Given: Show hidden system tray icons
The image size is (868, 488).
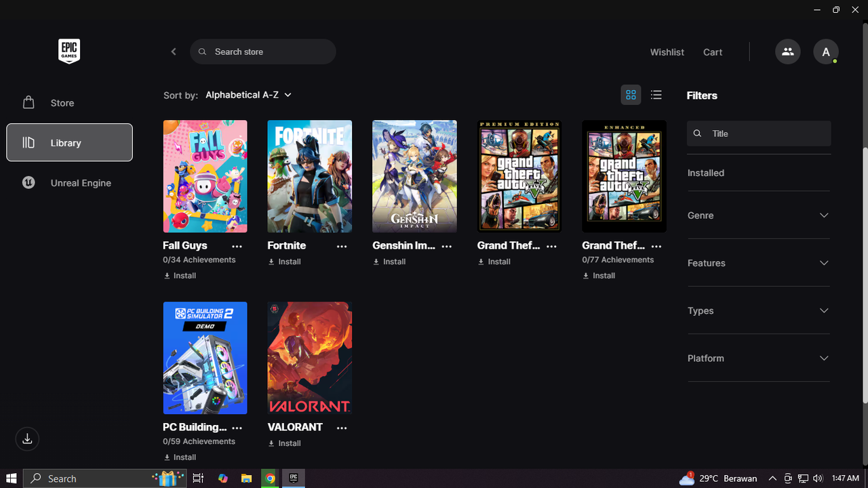Looking at the screenshot, I should [x=772, y=479].
